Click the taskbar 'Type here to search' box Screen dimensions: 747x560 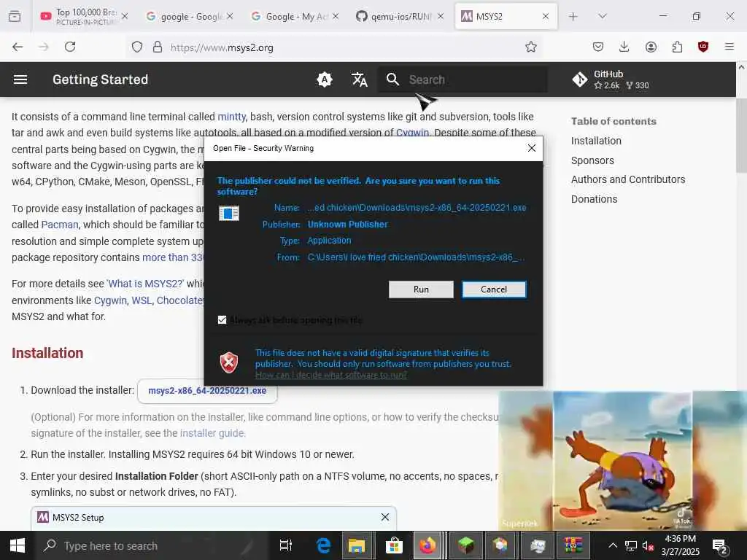[152, 545]
